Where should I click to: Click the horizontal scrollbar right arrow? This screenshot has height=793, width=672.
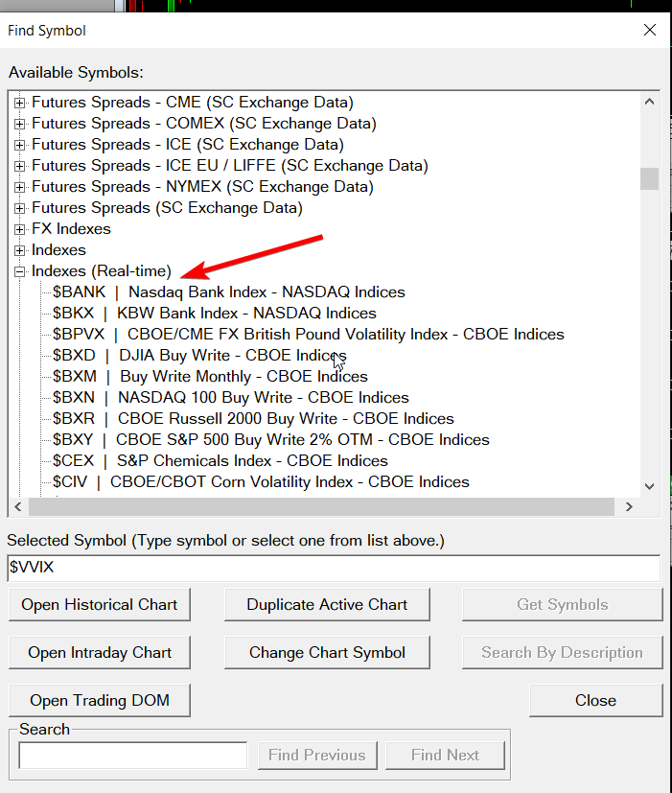pyautogui.click(x=629, y=506)
